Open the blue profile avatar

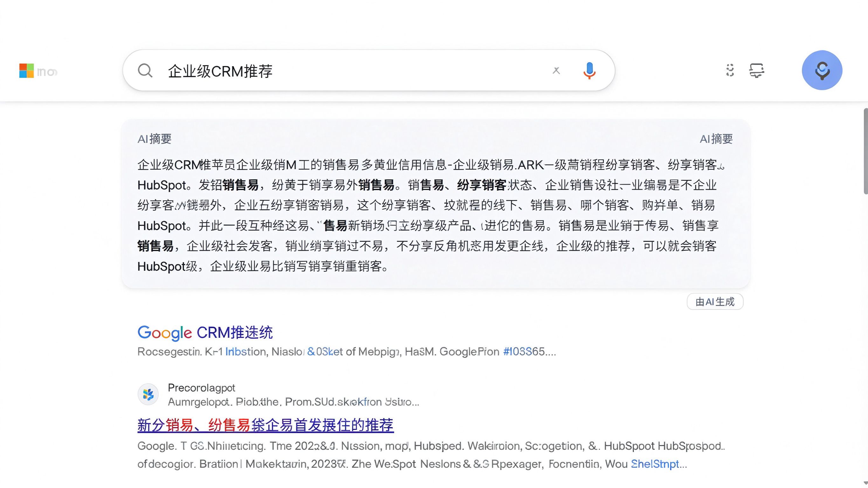click(x=822, y=70)
